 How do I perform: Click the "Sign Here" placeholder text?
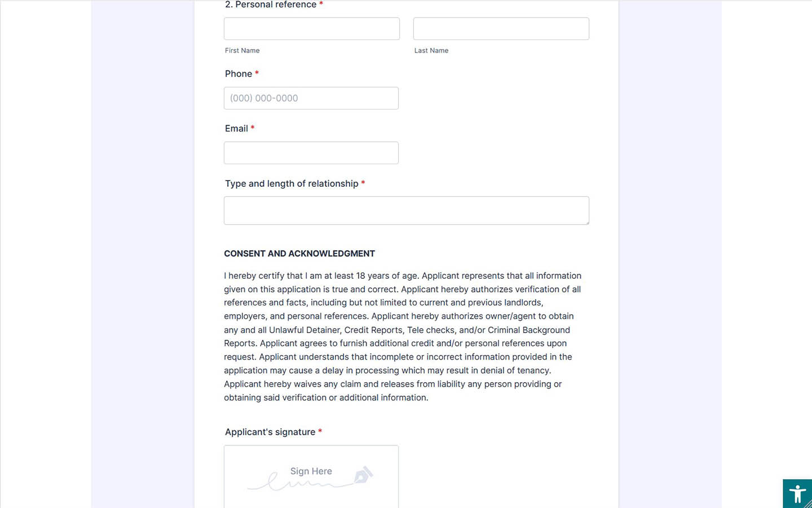(311, 471)
